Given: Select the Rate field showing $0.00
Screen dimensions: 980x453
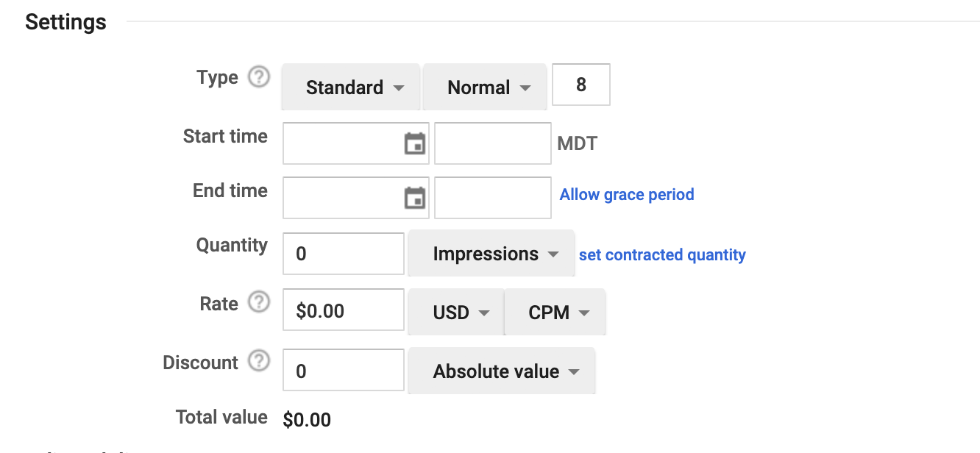Looking at the screenshot, I should 343,310.
